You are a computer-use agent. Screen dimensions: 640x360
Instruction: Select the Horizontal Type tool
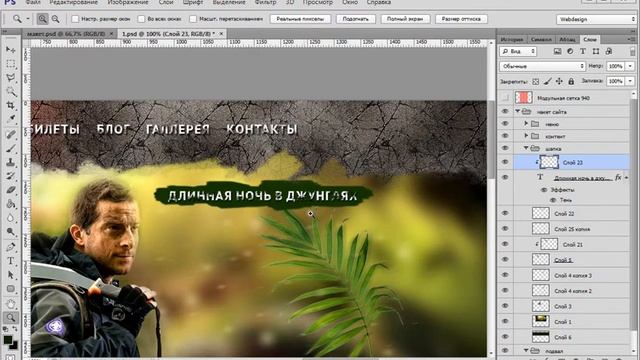[x=11, y=261]
